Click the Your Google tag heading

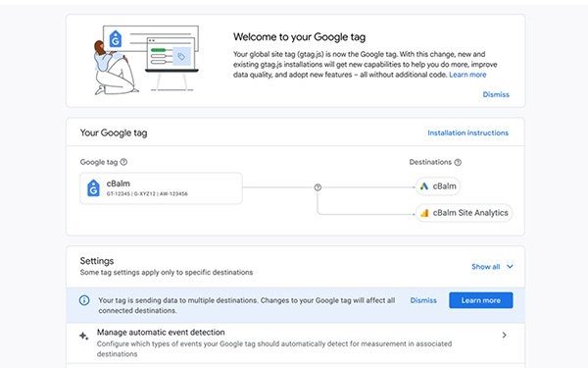click(114, 132)
